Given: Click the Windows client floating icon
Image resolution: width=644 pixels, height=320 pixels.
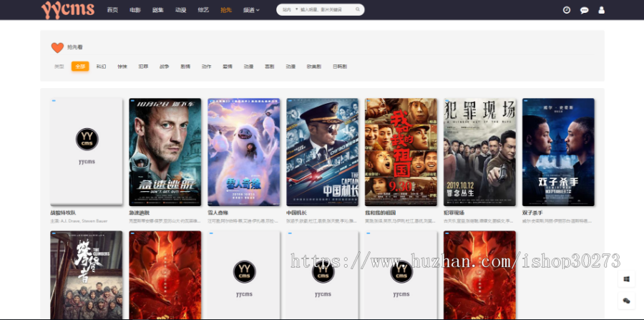Looking at the screenshot, I should pyautogui.click(x=626, y=279).
